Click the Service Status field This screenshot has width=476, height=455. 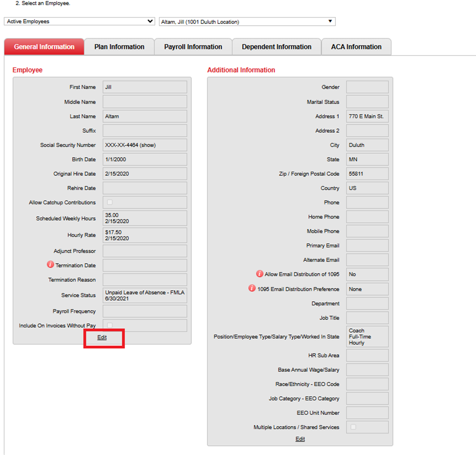click(145, 295)
